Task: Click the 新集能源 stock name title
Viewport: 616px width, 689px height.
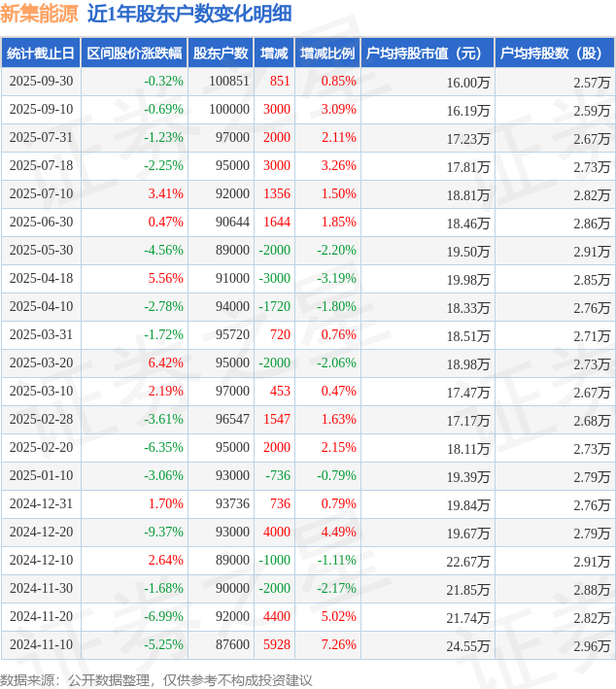Action: coord(39,14)
